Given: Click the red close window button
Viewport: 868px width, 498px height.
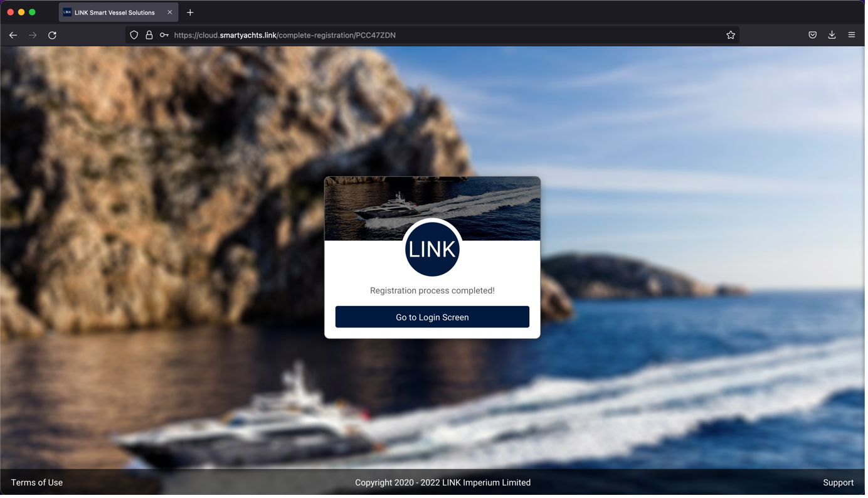Looking at the screenshot, I should [x=11, y=13].
